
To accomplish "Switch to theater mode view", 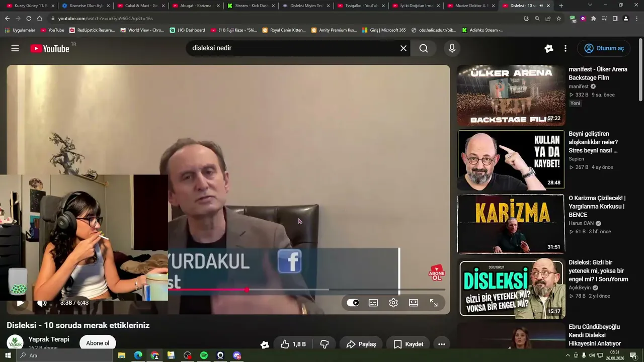I will point(414,303).
